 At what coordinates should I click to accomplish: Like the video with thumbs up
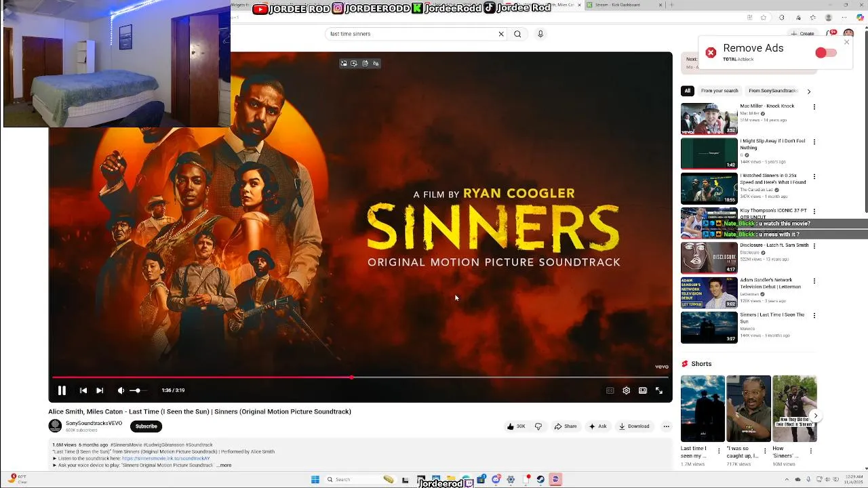516,426
